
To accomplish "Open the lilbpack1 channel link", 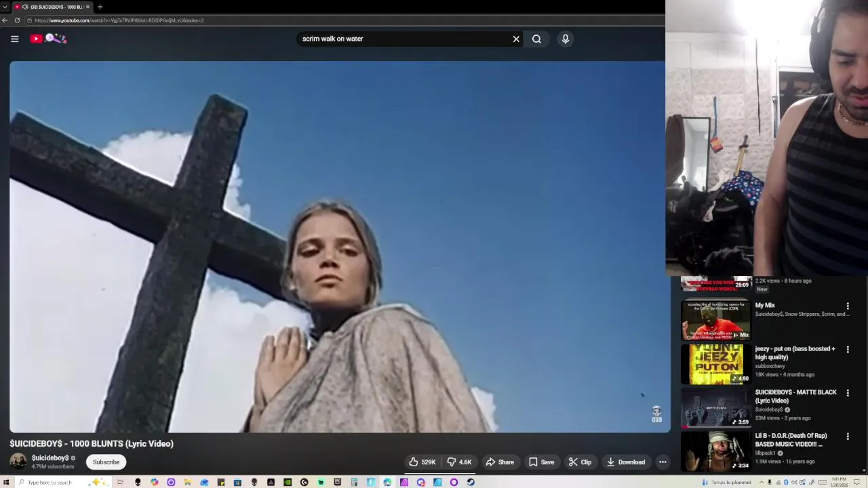I will 766,453.
